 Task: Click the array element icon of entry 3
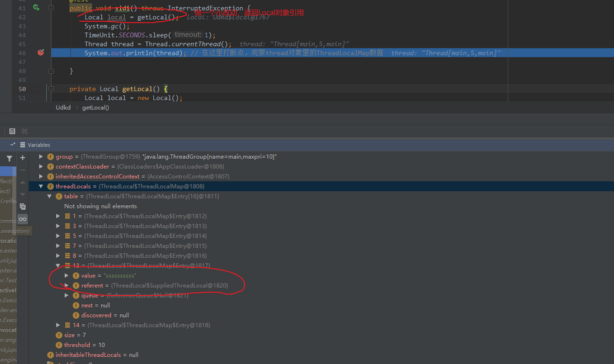67,226
